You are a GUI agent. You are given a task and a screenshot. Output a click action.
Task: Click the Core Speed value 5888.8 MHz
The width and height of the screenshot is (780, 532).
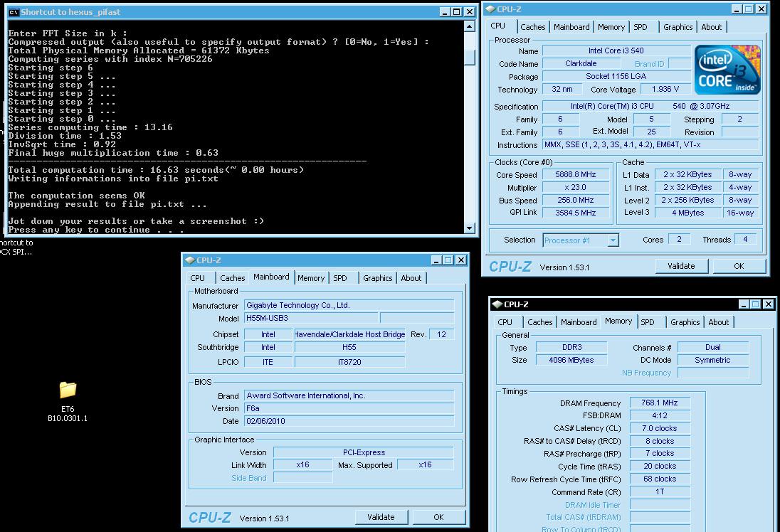(576, 174)
